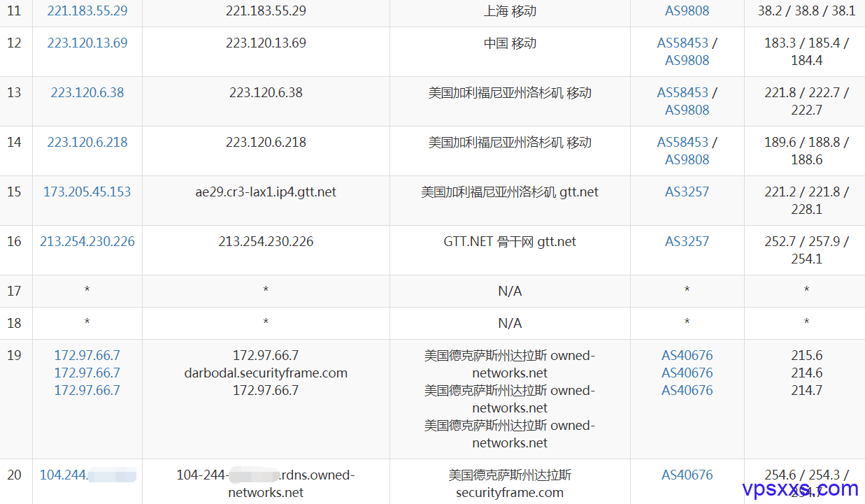This screenshot has width=865, height=504.
Task: Select location 美国加利福尼亚州洛杉矶 gtt.net
Action: pos(510,192)
